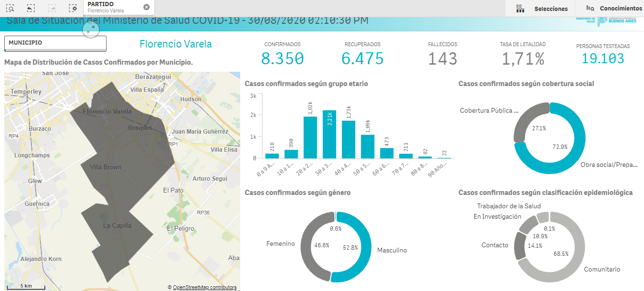The width and height of the screenshot is (644, 291).
Task: Open the MUNICIPIO filter list
Action: coord(55,43)
